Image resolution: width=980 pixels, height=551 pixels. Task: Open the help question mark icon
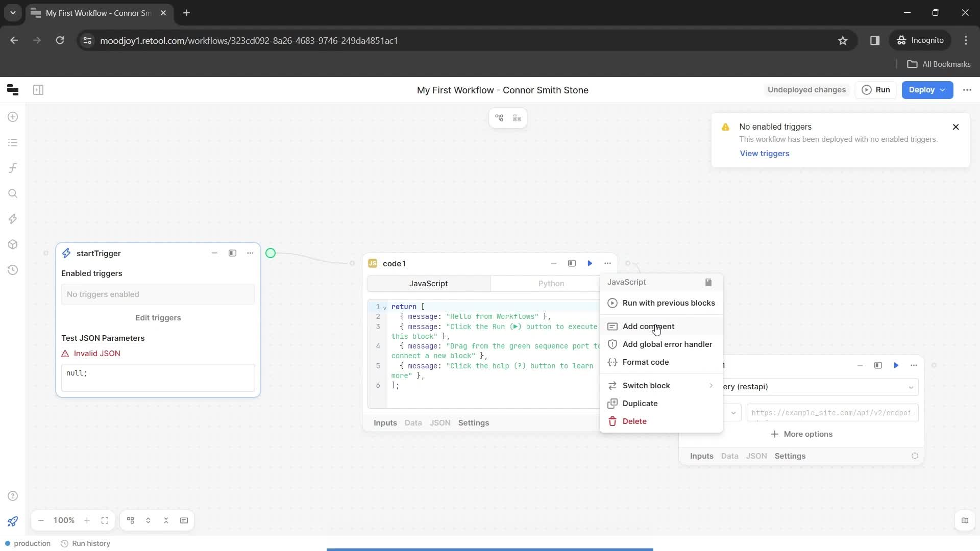point(13,496)
